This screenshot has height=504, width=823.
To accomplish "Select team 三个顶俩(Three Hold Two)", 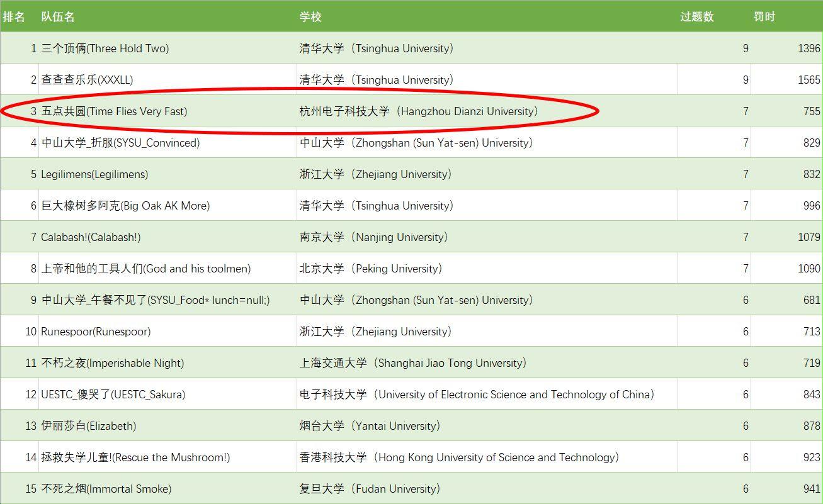I will 105,48.
